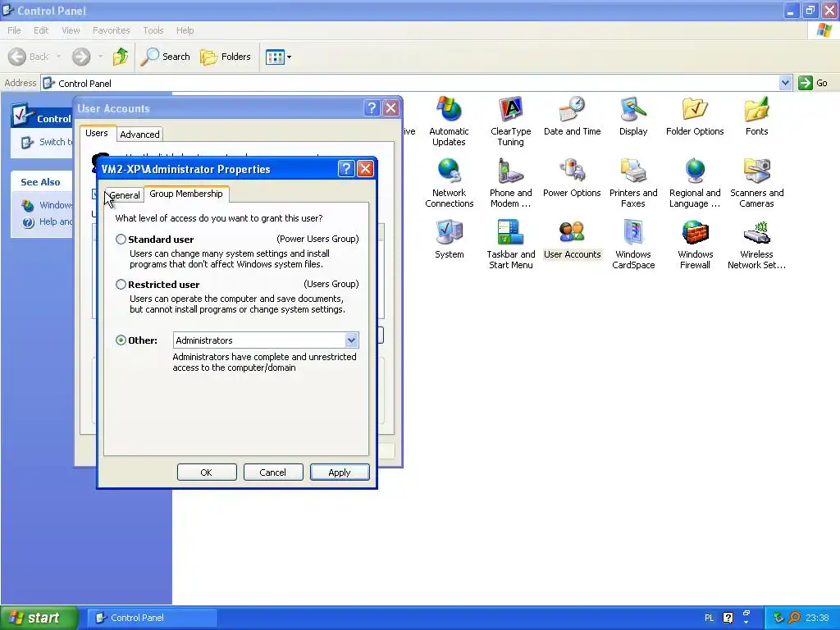Viewport: 840px width, 630px height.
Task: Open Windows CardSpace
Action: click(x=633, y=244)
